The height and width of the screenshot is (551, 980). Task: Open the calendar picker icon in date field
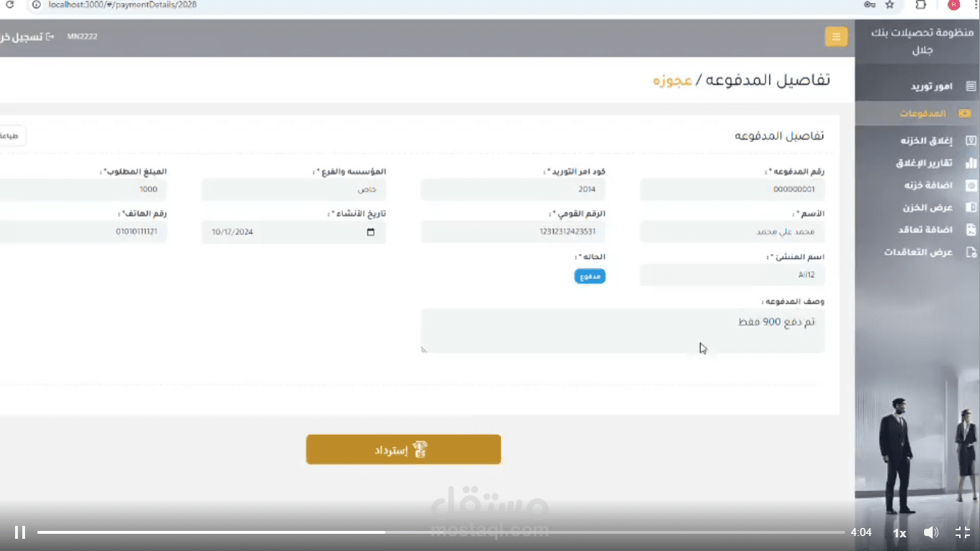(371, 232)
